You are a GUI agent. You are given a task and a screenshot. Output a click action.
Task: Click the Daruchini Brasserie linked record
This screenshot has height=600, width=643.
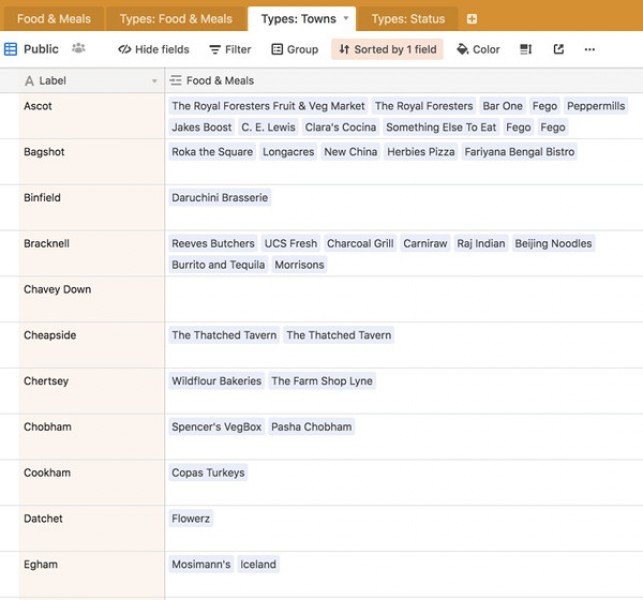pos(220,198)
